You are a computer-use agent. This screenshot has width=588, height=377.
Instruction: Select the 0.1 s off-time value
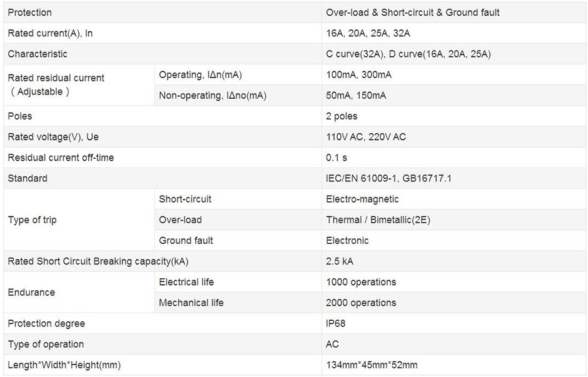337,158
